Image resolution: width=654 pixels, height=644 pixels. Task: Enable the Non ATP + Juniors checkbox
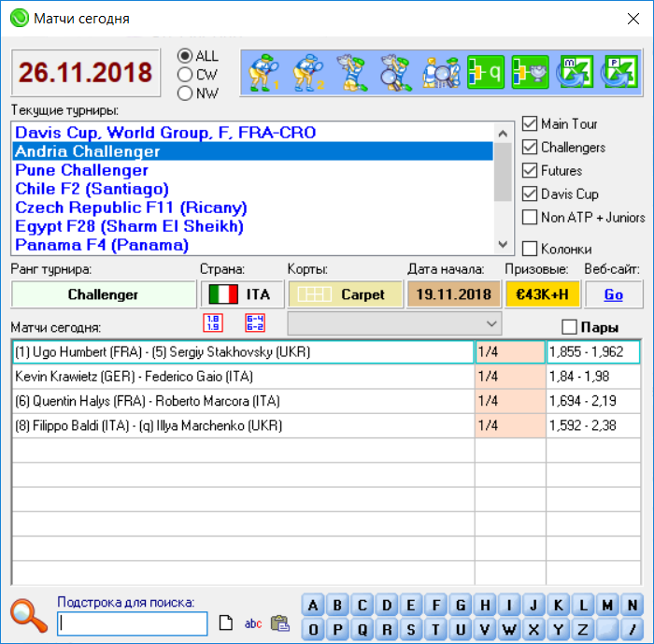coord(530,218)
